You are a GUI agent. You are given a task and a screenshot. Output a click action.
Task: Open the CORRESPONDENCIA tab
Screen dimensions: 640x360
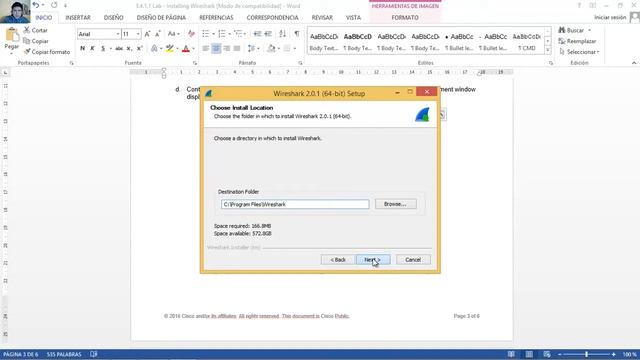point(272,18)
